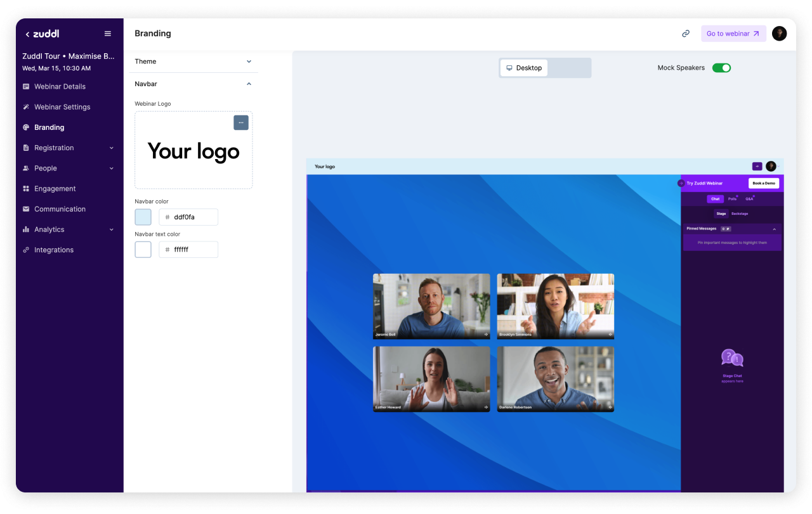Click the Navbar text color hex input

coord(188,250)
